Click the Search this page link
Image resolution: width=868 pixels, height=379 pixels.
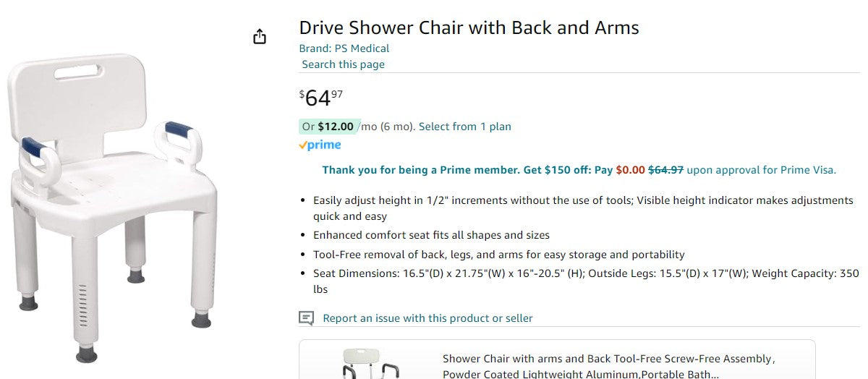pos(344,64)
